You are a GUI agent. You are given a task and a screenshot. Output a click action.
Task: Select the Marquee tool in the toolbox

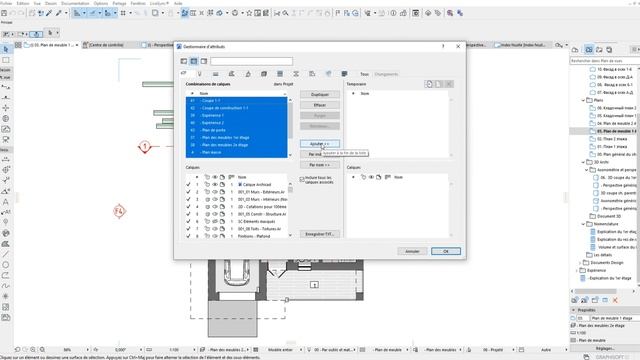tap(6, 60)
